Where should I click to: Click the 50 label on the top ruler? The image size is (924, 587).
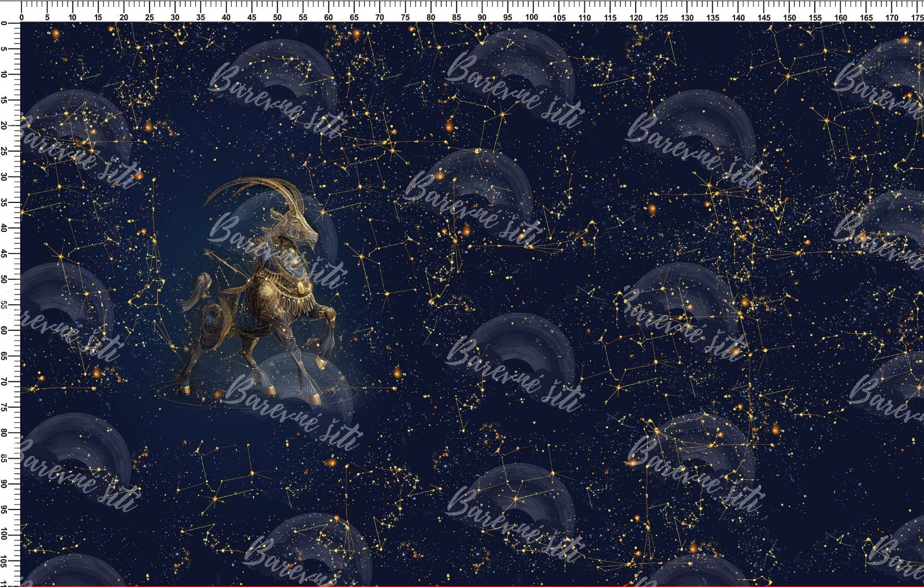pyautogui.click(x=277, y=17)
